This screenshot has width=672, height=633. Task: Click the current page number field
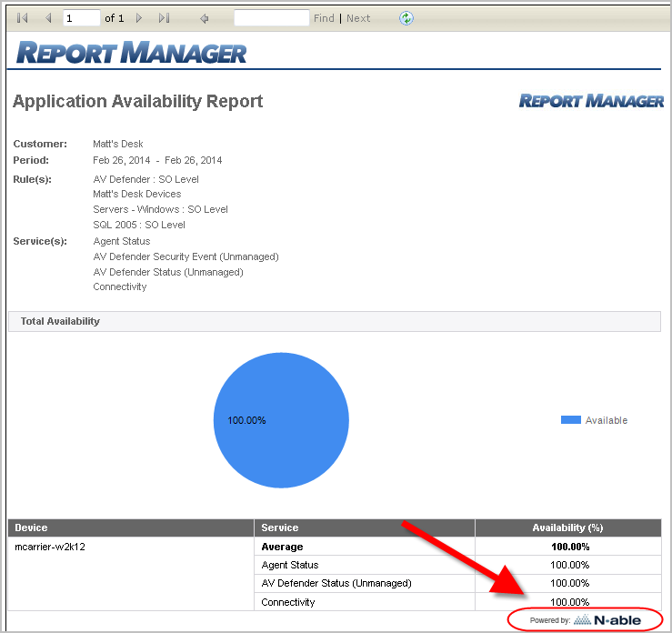tap(82, 18)
